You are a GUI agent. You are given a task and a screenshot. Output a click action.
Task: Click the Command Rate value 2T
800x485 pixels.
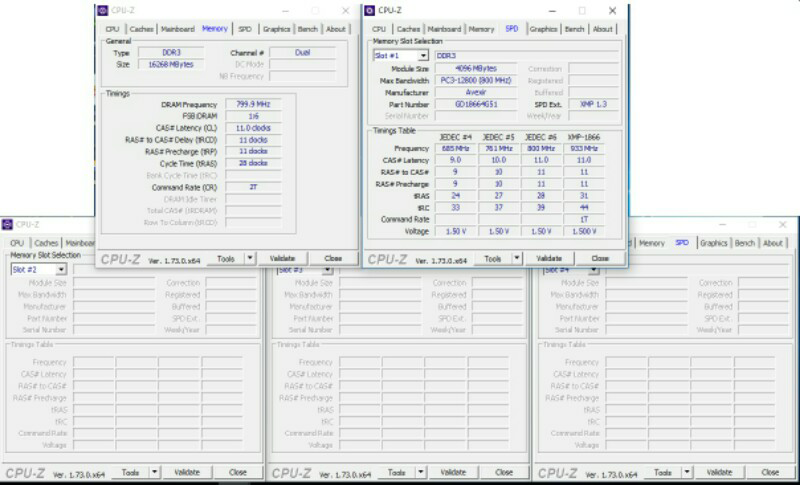click(x=253, y=187)
